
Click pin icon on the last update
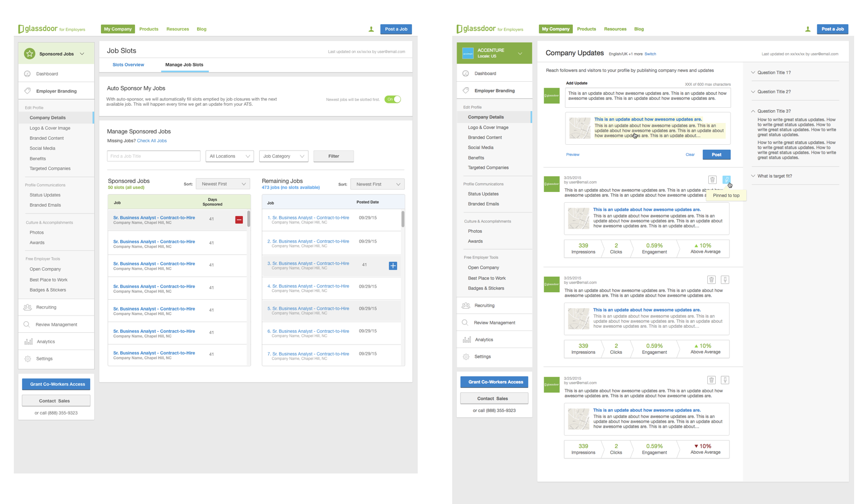point(725,380)
